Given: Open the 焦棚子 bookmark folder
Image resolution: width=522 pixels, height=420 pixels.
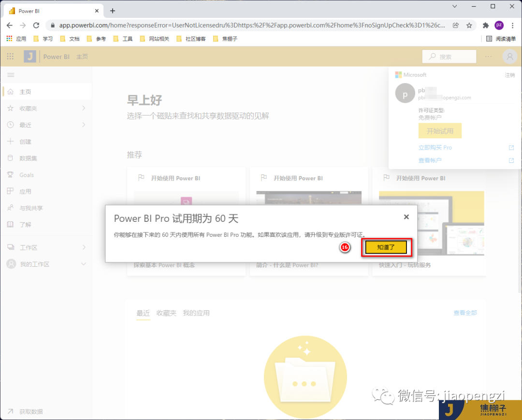Looking at the screenshot, I should click(x=225, y=39).
